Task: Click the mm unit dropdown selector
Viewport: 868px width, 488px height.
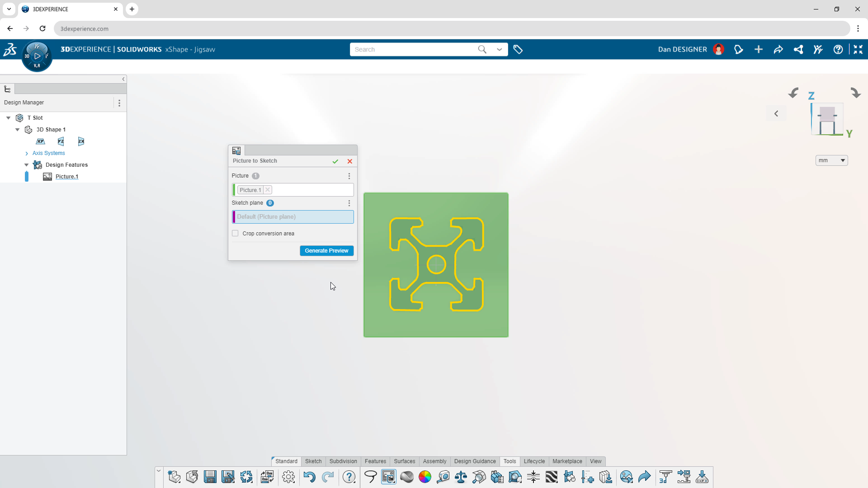Action: [x=830, y=160]
